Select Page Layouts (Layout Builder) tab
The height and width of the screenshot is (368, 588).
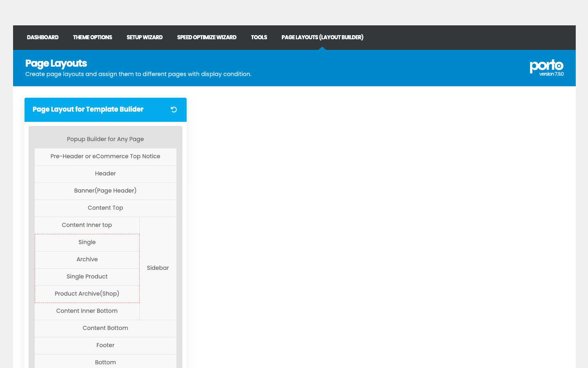coord(322,37)
